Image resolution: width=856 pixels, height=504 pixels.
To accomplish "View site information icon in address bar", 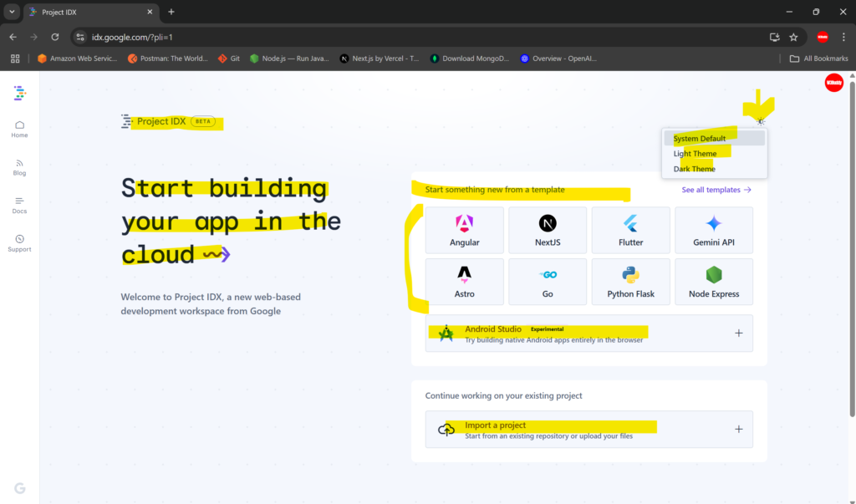I will pos(80,37).
